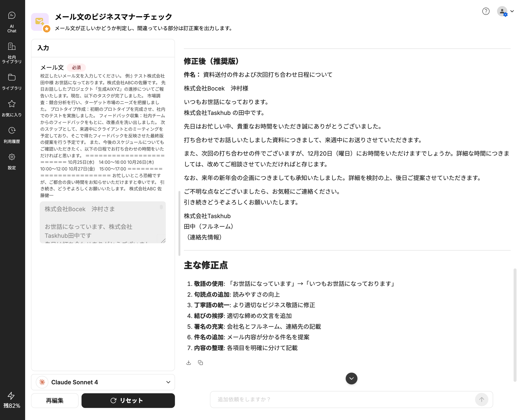The width and height of the screenshot is (519, 420).
Task: Open 利用履歴 clock icon
Action: [x=11, y=135]
